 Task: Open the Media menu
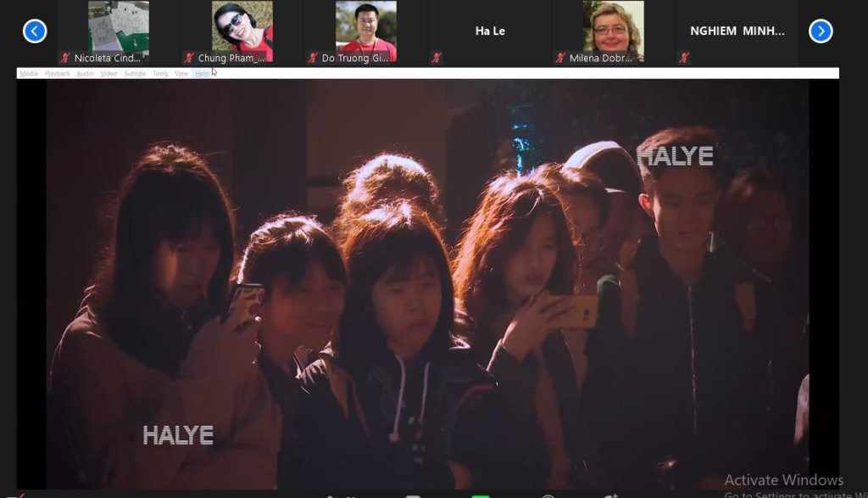29,74
